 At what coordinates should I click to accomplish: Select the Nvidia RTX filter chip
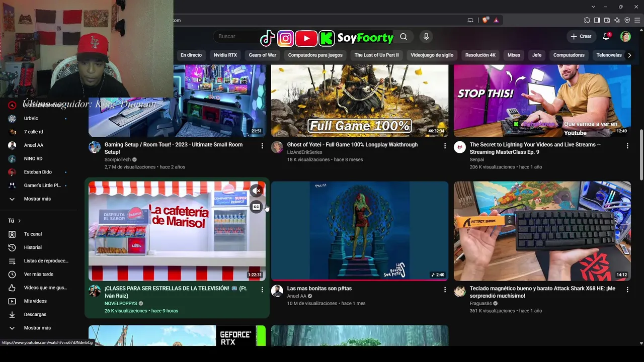(x=225, y=55)
